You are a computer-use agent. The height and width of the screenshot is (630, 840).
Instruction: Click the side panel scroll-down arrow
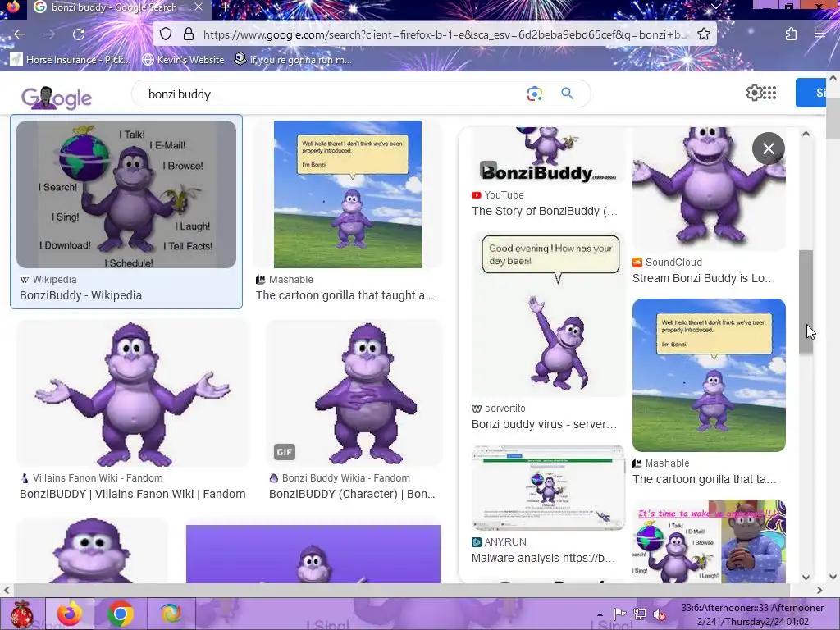pyautogui.click(x=806, y=577)
